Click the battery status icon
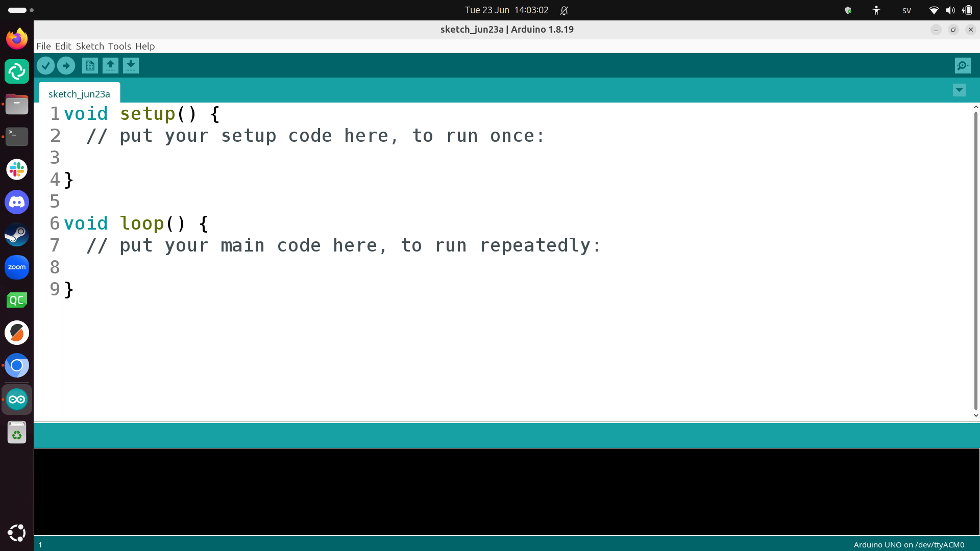The image size is (980, 551). [967, 10]
